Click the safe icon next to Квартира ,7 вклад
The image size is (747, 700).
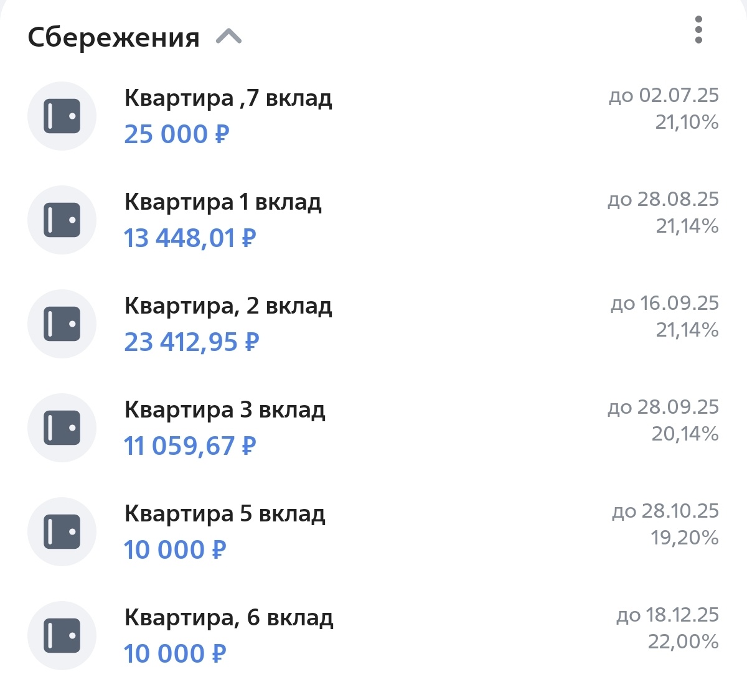pyautogui.click(x=62, y=116)
